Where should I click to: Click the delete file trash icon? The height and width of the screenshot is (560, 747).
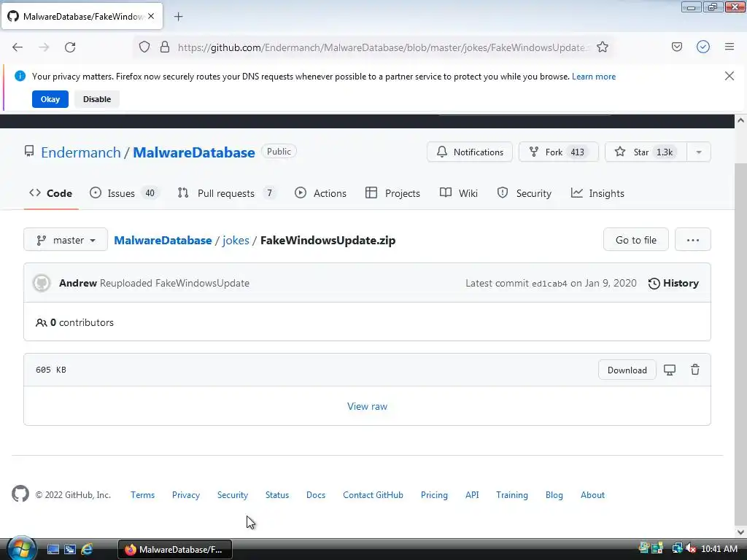click(x=695, y=370)
